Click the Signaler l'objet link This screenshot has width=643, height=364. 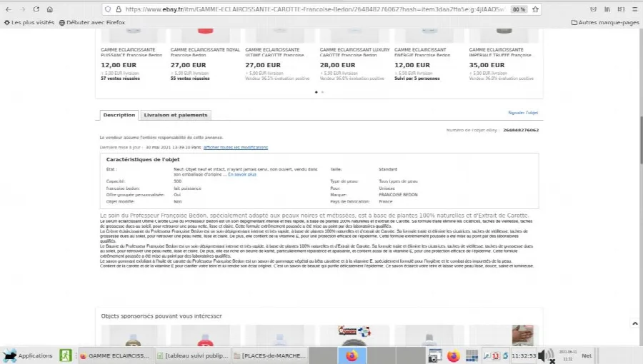(523, 113)
